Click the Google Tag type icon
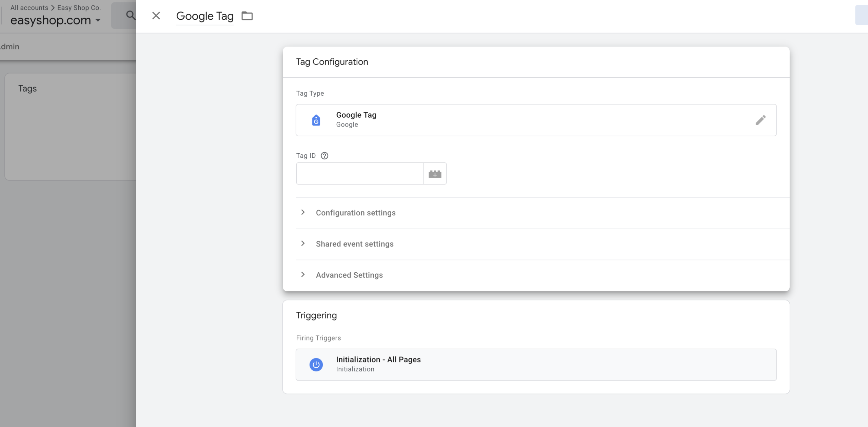868x427 pixels. [316, 120]
